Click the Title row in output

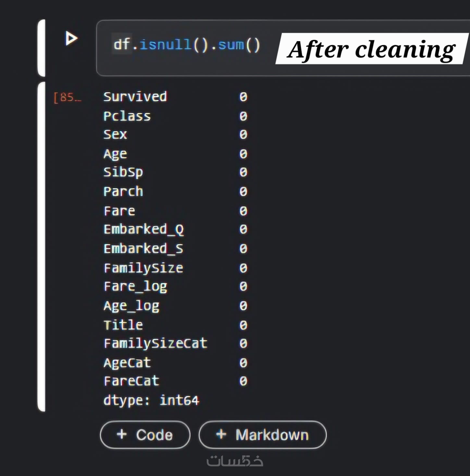pos(123,325)
